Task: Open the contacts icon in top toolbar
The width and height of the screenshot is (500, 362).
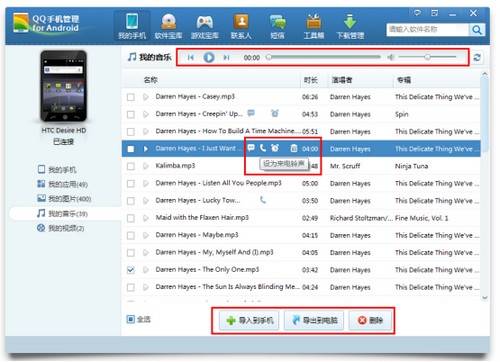Action: coord(241,26)
